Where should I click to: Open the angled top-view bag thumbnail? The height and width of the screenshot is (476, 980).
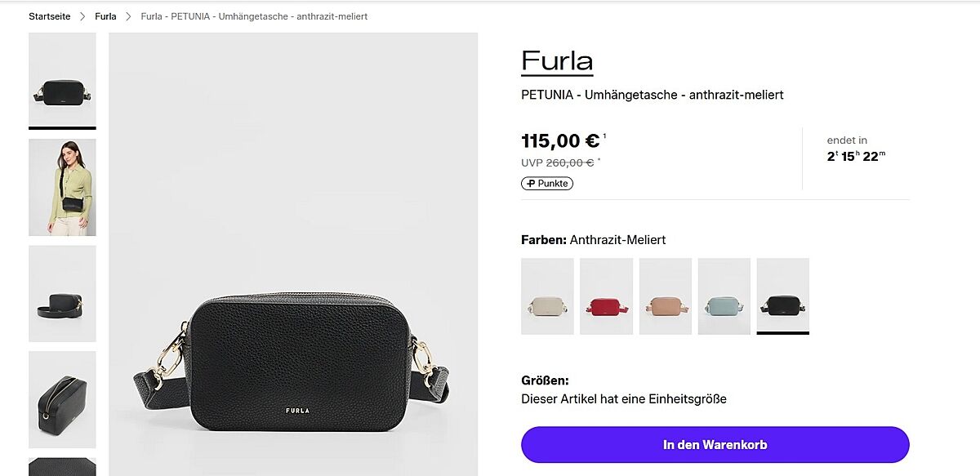(x=62, y=399)
